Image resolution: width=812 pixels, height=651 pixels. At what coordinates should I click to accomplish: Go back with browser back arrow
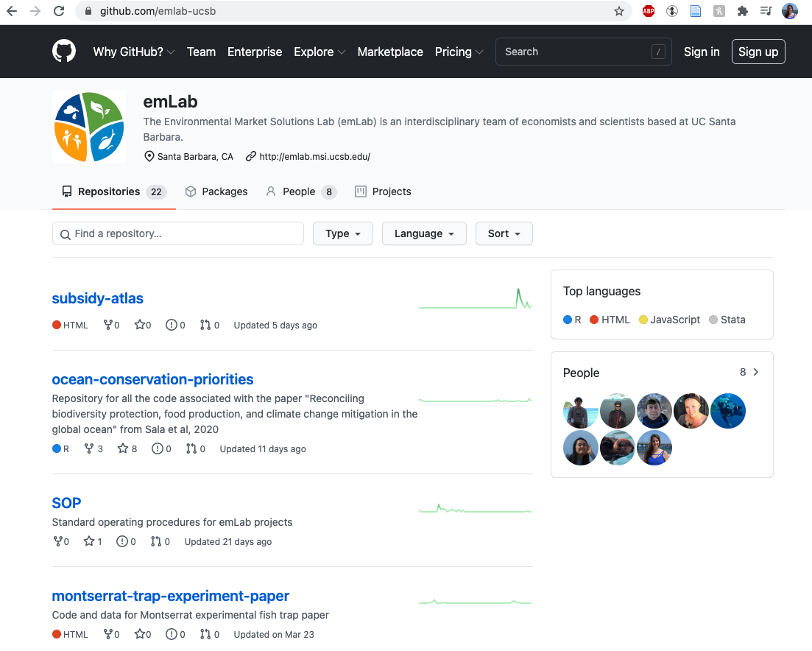point(11,11)
